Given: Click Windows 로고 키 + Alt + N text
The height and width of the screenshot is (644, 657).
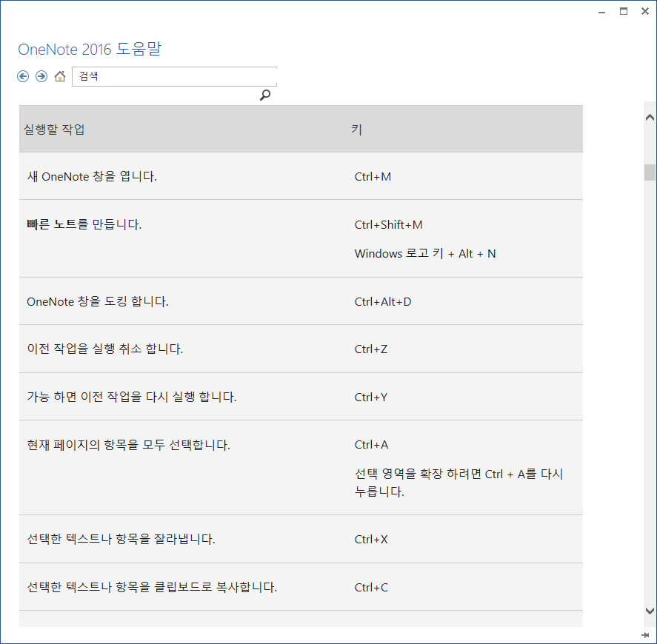Looking at the screenshot, I should point(425,253).
